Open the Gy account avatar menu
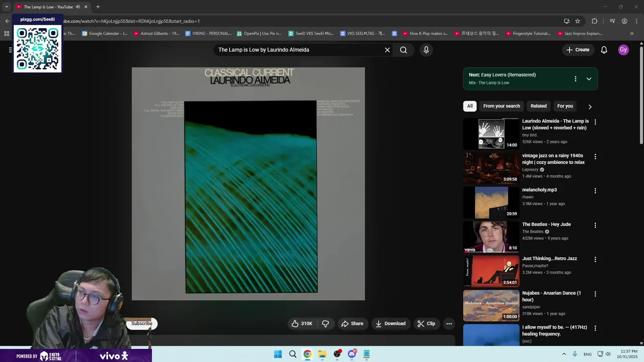This screenshot has height=362, width=644. (623, 50)
